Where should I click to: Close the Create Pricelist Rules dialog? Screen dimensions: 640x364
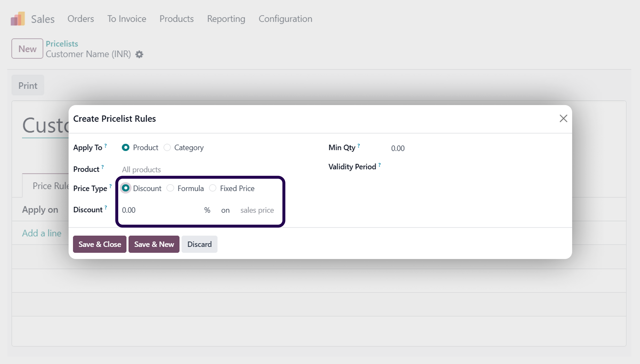[563, 119]
